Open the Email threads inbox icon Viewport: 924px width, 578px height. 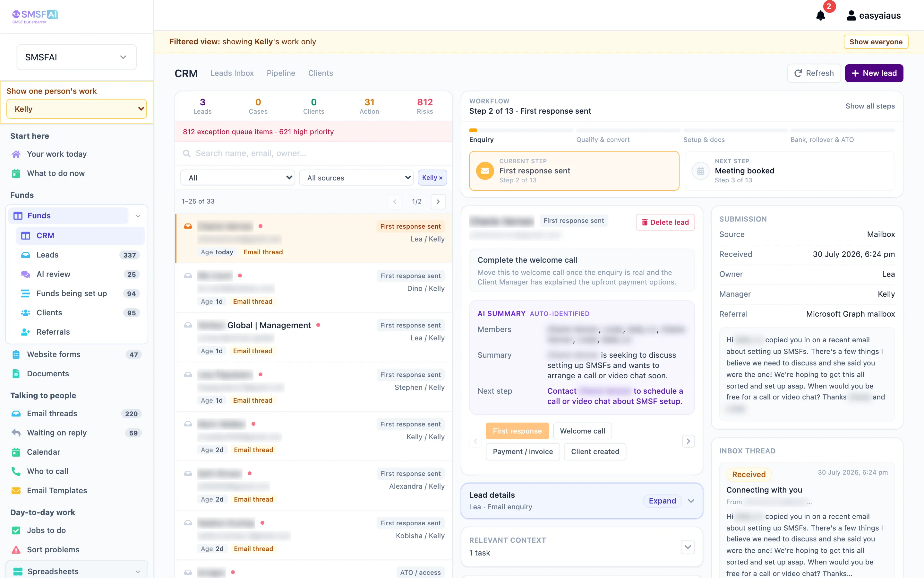click(x=16, y=414)
